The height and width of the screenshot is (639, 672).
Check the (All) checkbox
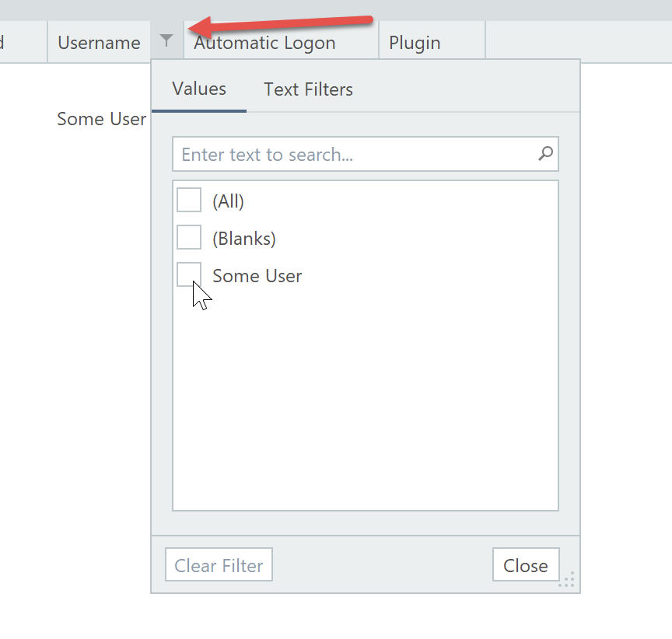(x=189, y=200)
